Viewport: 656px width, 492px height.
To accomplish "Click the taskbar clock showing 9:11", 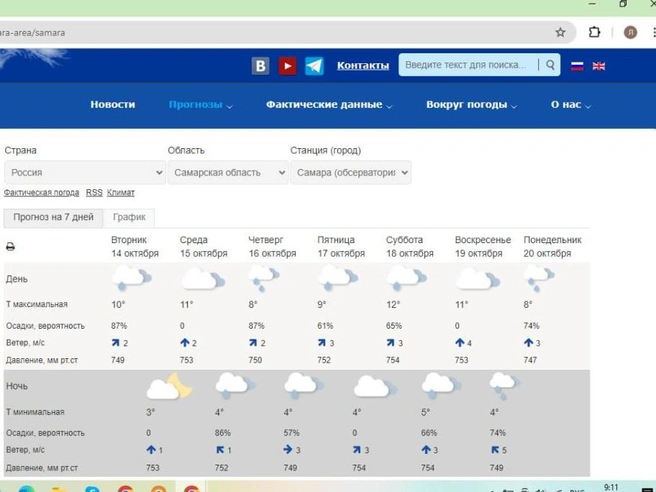I will (x=611, y=488).
